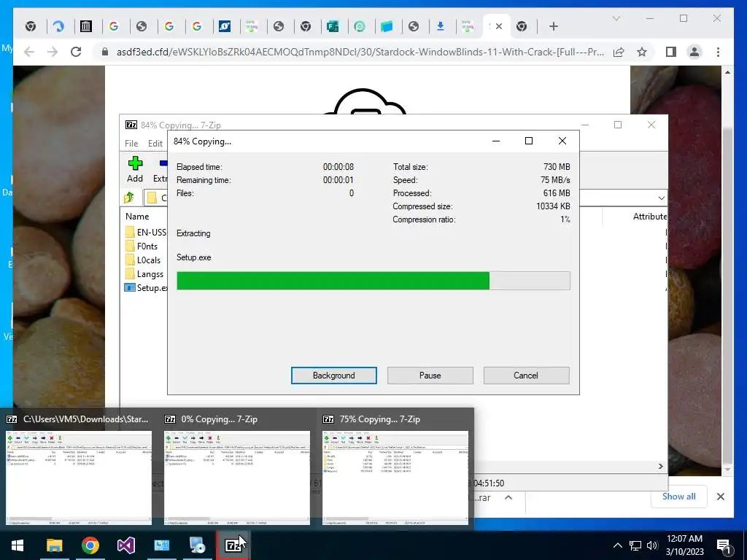View site information via the lock icon
Viewport: 747px width, 560px height.
(x=105, y=52)
